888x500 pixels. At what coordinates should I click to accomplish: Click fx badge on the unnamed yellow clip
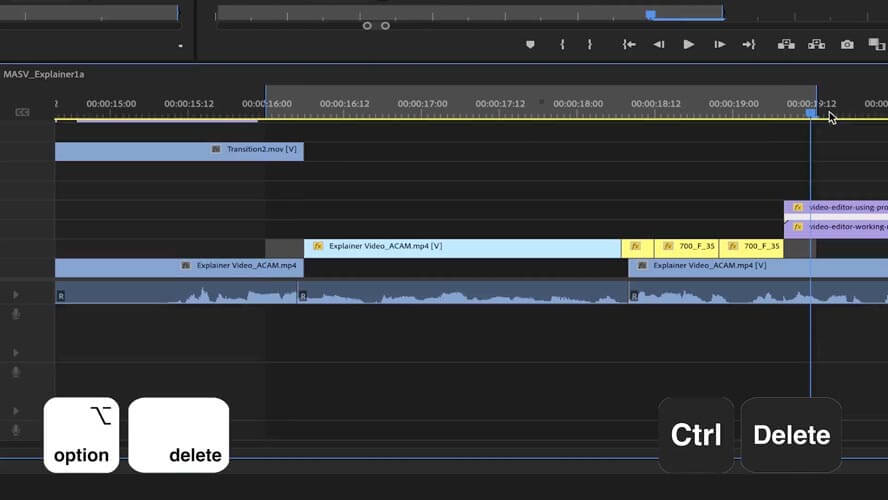tap(635, 246)
